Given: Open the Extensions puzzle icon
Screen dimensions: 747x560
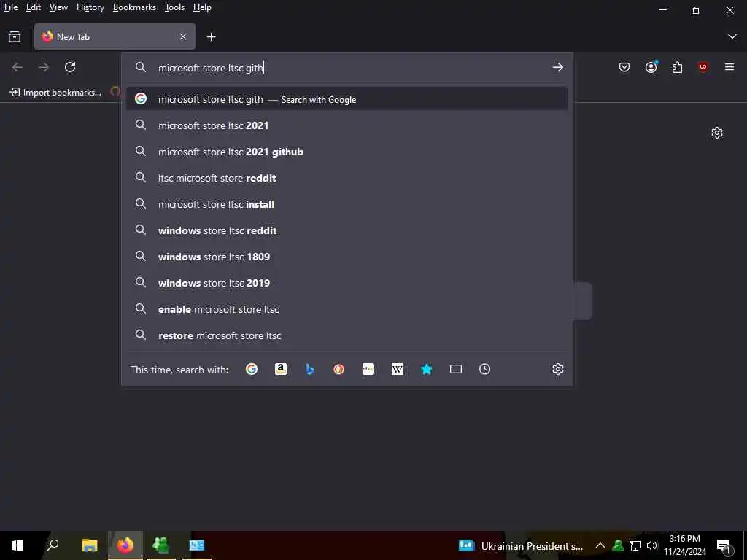Looking at the screenshot, I should tap(677, 67).
